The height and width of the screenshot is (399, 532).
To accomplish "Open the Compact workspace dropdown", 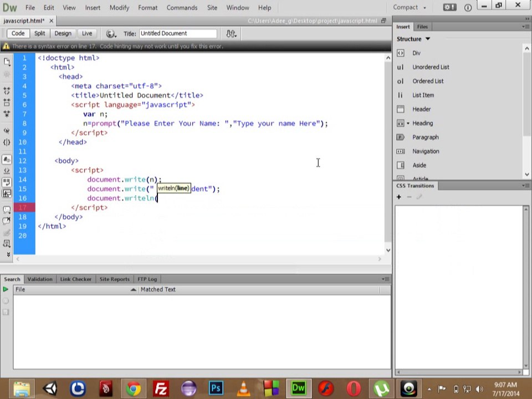I will [409, 7].
